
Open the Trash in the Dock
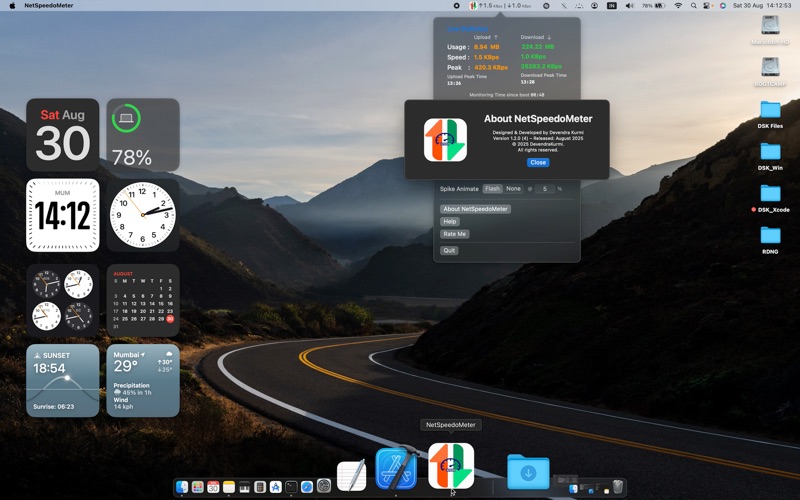[x=617, y=486]
